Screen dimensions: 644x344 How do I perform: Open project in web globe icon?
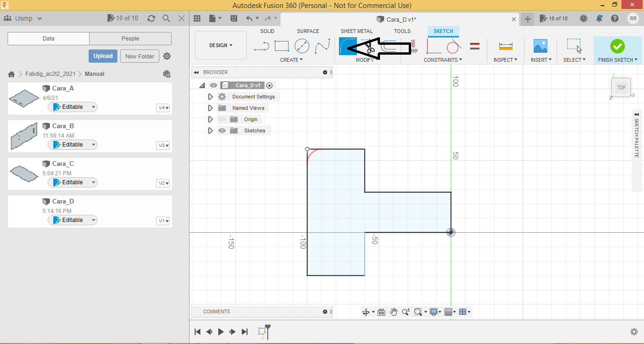point(167,74)
